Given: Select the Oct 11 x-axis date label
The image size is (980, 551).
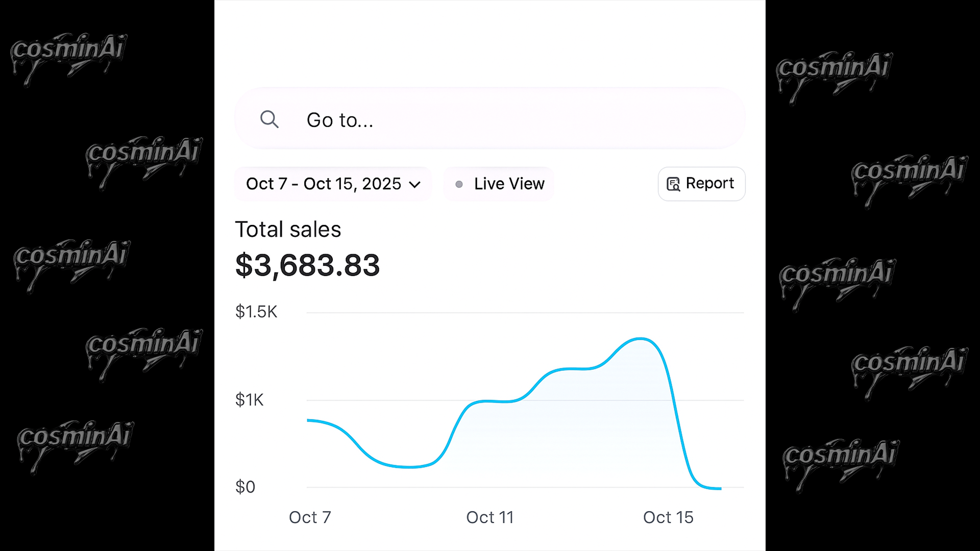Looking at the screenshot, I should [x=489, y=517].
